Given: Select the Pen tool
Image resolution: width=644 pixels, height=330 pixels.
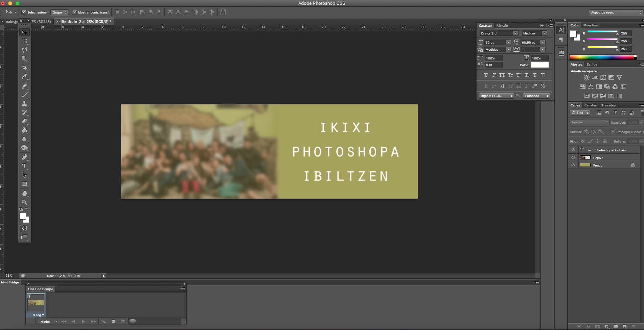Looking at the screenshot, I should [x=24, y=157].
